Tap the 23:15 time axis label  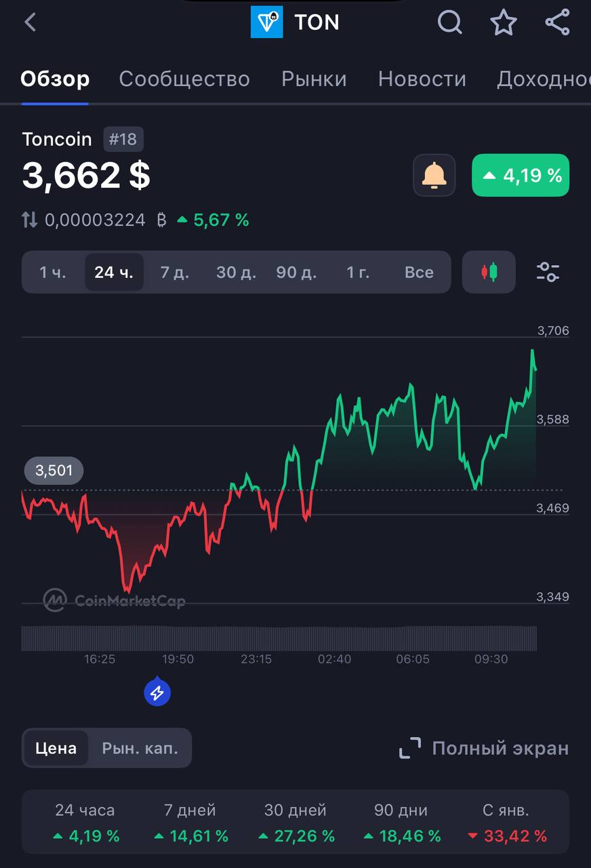click(256, 659)
